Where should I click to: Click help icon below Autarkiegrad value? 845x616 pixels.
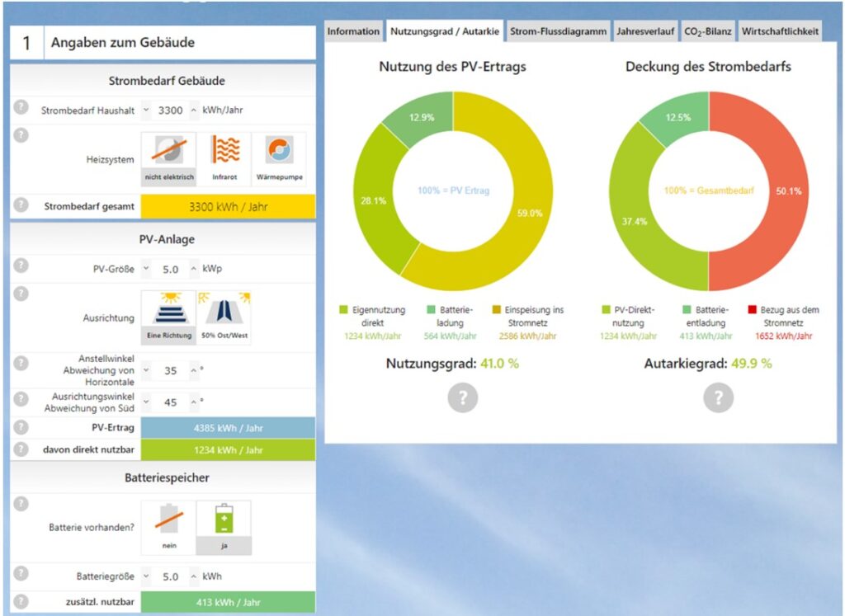718,398
